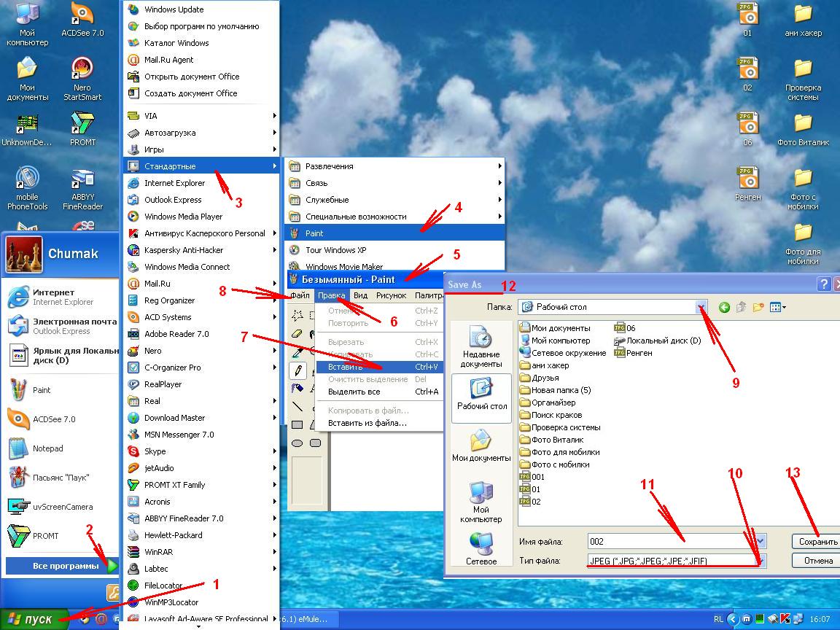
Task: Click the Ренген JPG desktop icon
Action: tap(748, 184)
